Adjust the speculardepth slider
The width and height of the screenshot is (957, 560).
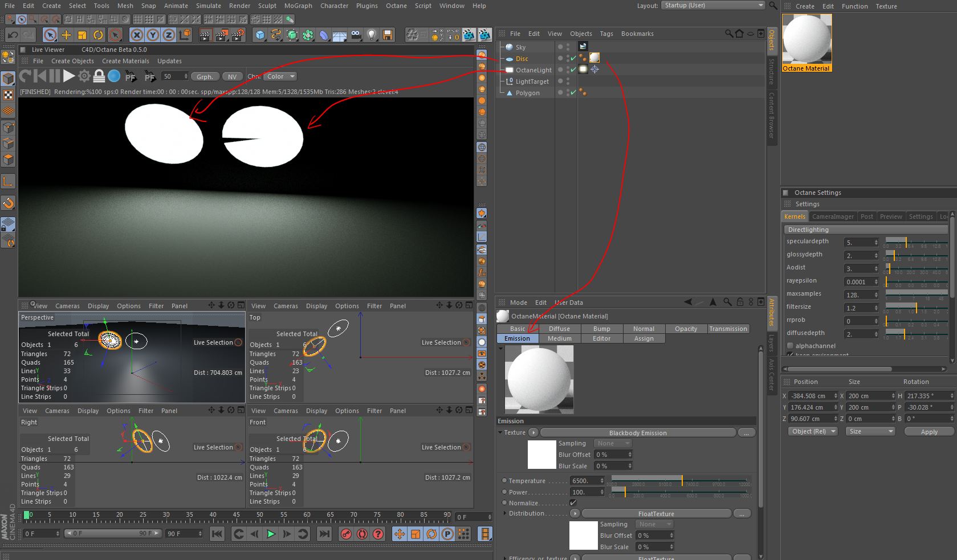pyautogui.click(x=915, y=242)
